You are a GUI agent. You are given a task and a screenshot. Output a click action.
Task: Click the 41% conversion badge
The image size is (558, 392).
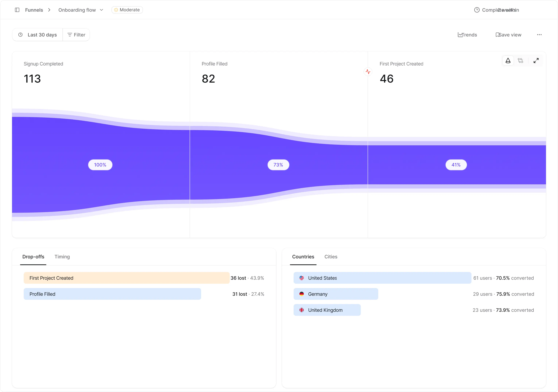(x=456, y=165)
